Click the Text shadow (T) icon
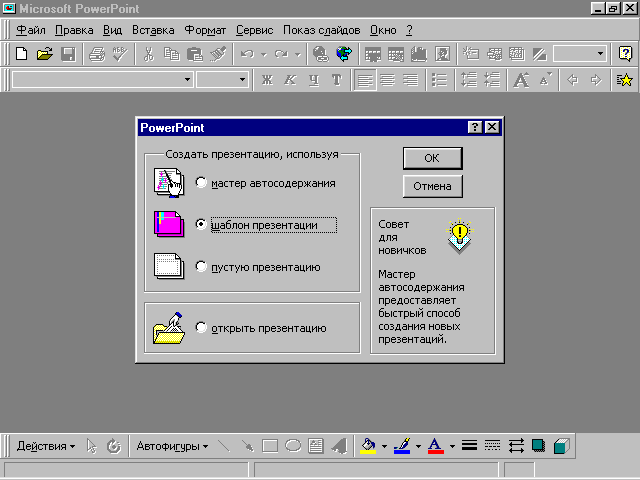The width and height of the screenshot is (640, 480). point(337,80)
